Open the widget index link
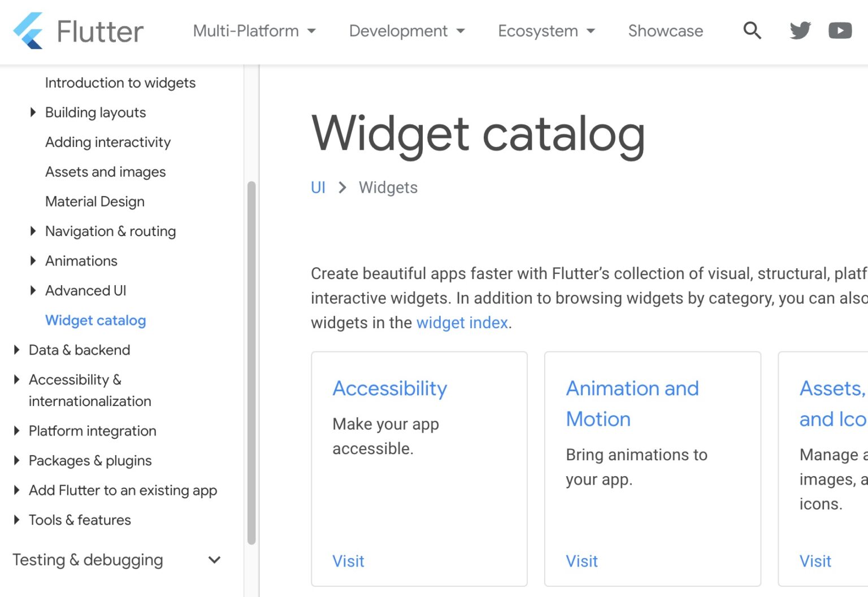The width and height of the screenshot is (868, 597). pyautogui.click(x=461, y=323)
